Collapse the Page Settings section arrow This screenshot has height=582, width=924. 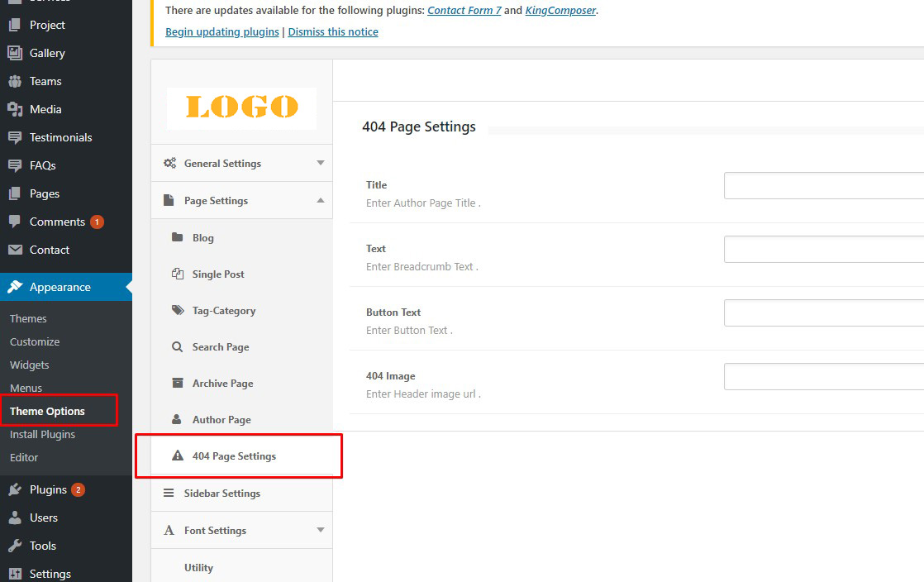321,201
